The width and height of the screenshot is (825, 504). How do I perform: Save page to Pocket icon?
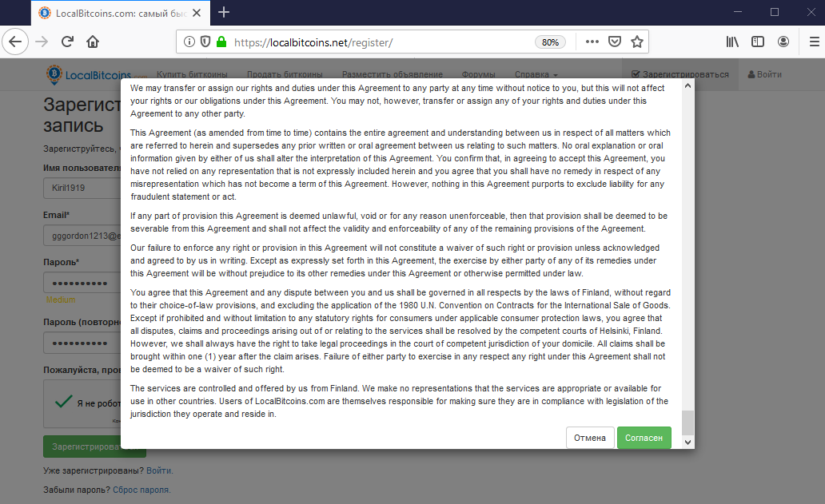click(x=615, y=42)
